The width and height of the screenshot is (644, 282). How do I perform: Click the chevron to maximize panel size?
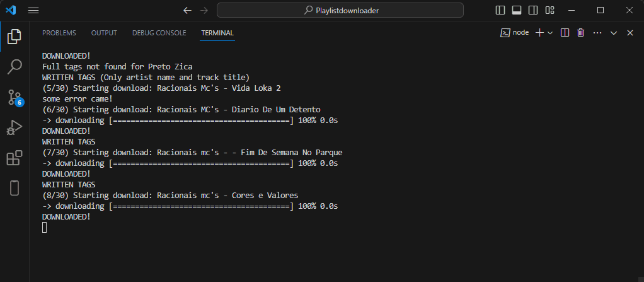click(x=614, y=33)
